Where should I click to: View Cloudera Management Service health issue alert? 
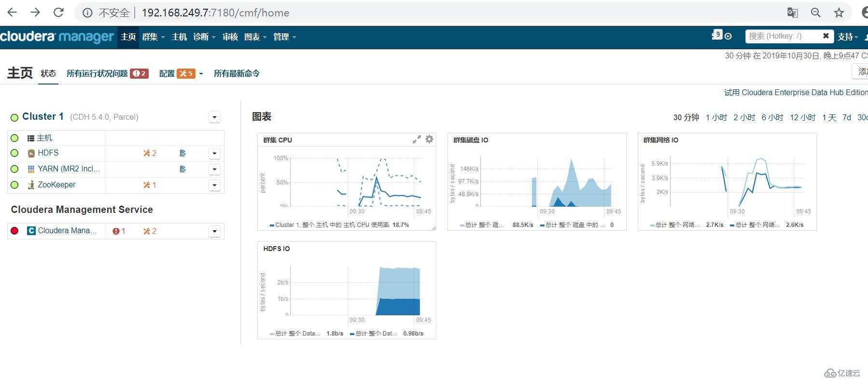click(x=119, y=231)
